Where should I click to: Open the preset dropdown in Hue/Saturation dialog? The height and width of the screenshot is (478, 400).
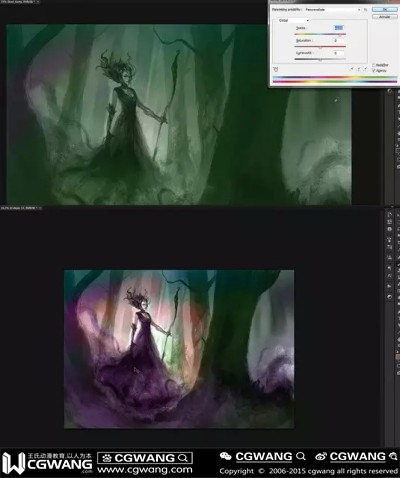click(332, 10)
